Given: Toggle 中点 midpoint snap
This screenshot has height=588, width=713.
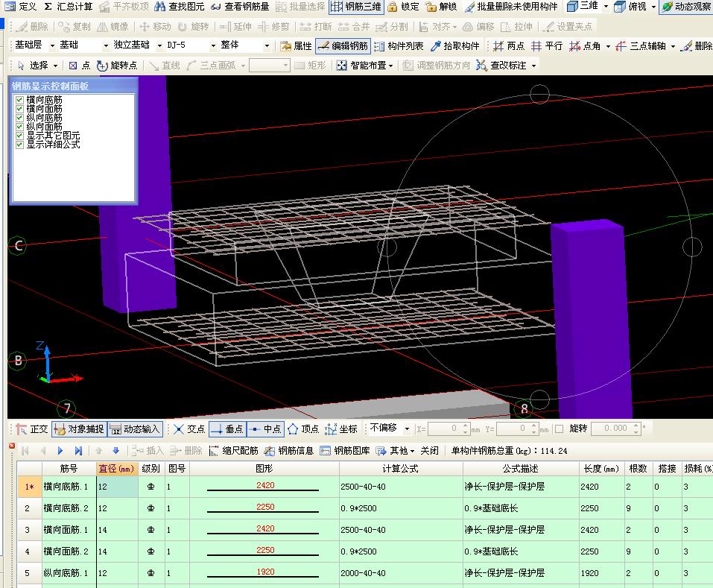Looking at the screenshot, I should coord(265,429).
